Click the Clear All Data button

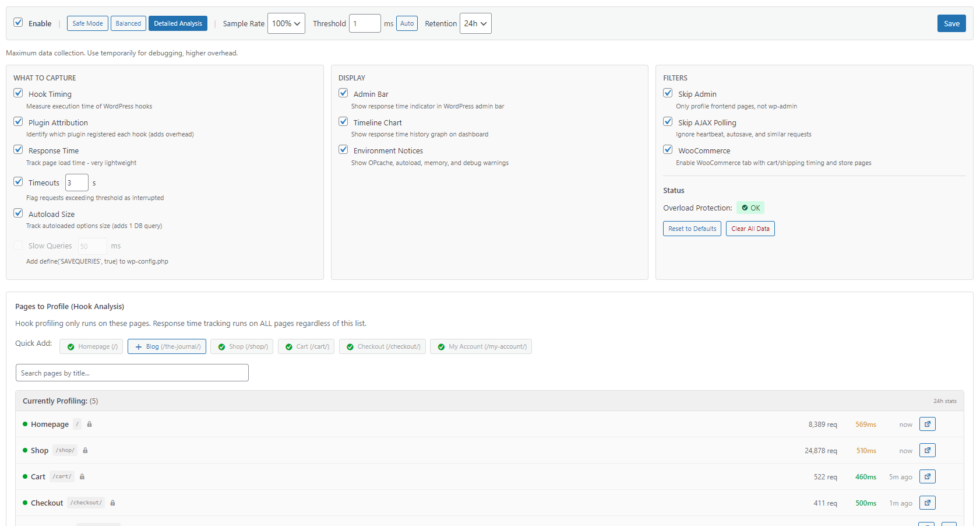click(x=750, y=228)
